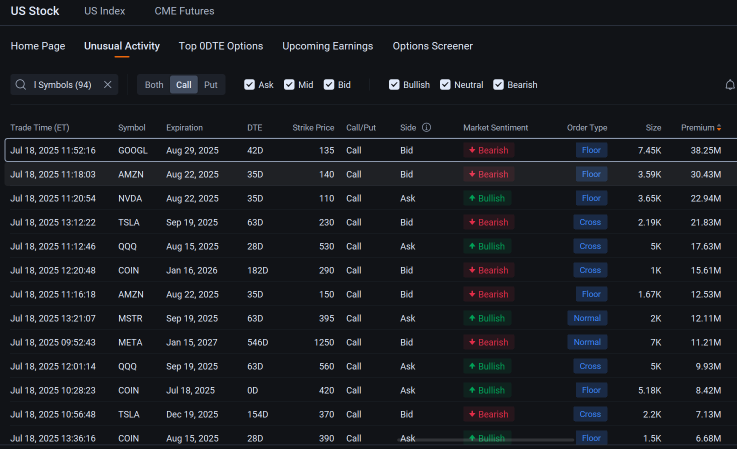This screenshot has height=449, width=737.
Task: Click the 182D DTE cell
Action: pyautogui.click(x=258, y=270)
